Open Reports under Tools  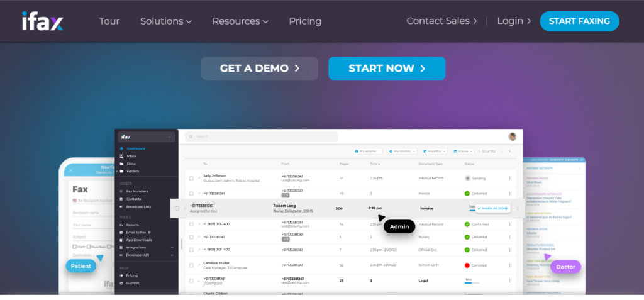[x=132, y=225]
